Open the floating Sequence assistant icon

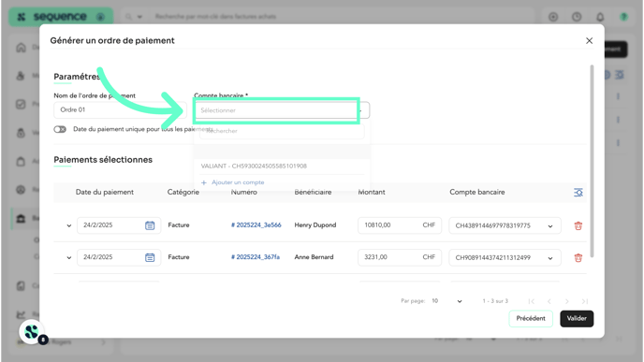point(32,332)
